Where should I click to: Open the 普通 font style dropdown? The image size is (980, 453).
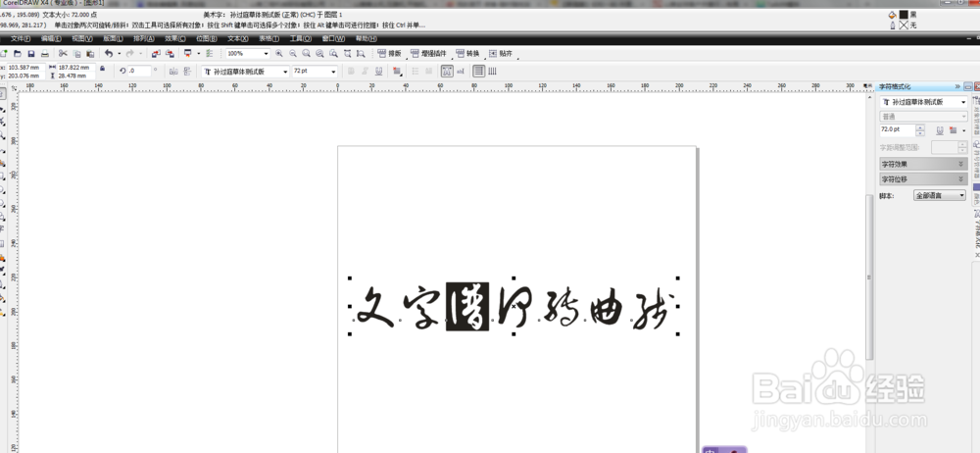point(924,117)
